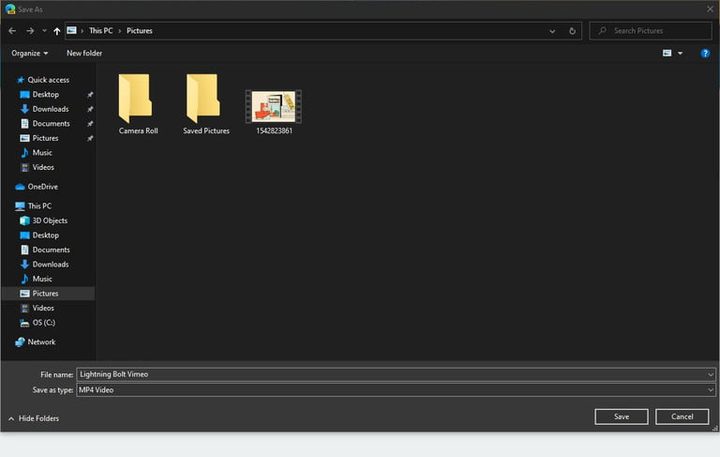Refresh the Pictures folder view
The height and width of the screenshot is (457, 720).
pos(572,31)
